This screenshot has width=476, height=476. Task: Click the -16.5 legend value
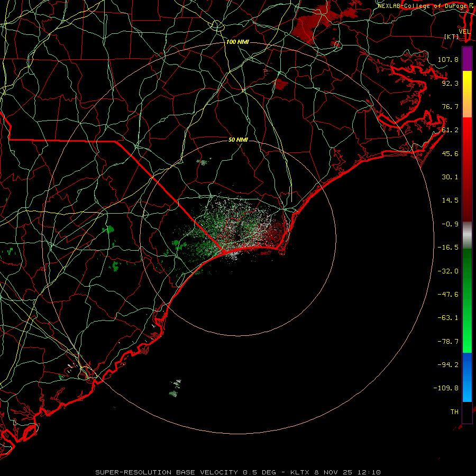[x=448, y=248]
